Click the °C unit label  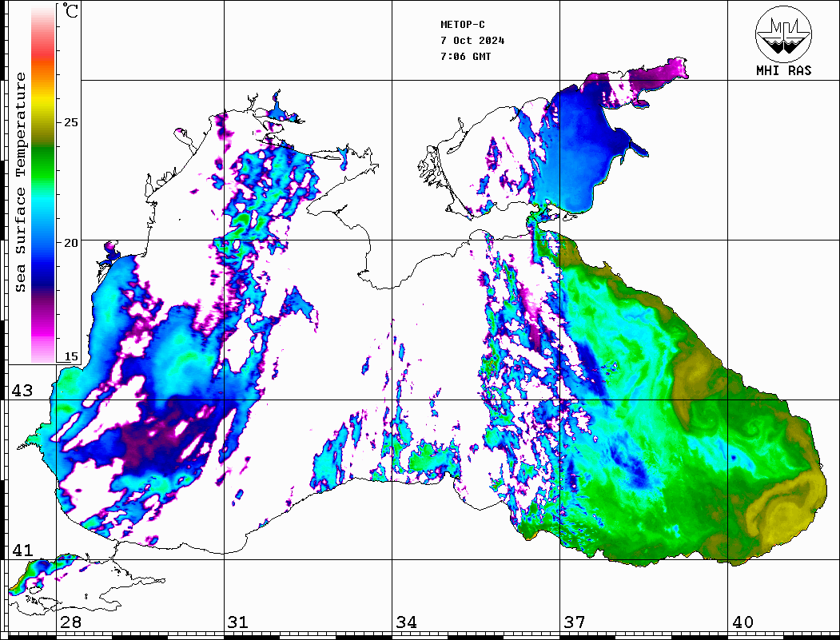(71, 12)
